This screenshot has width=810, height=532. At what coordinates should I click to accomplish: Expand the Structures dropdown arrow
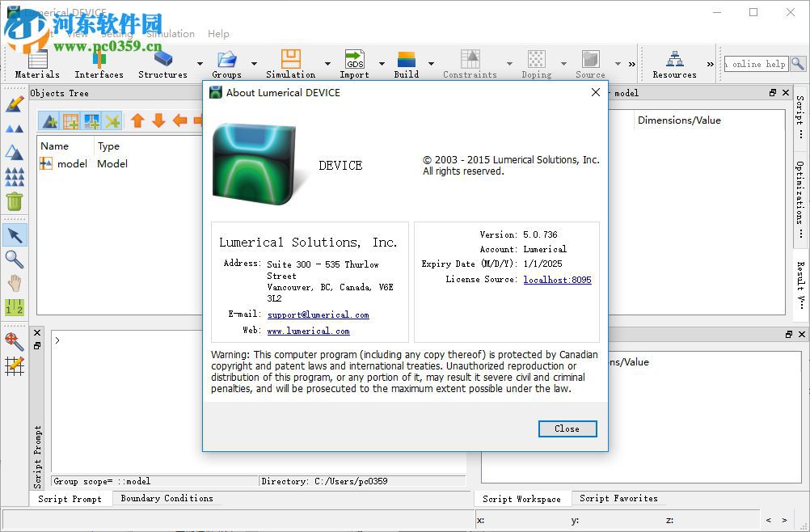[200, 63]
